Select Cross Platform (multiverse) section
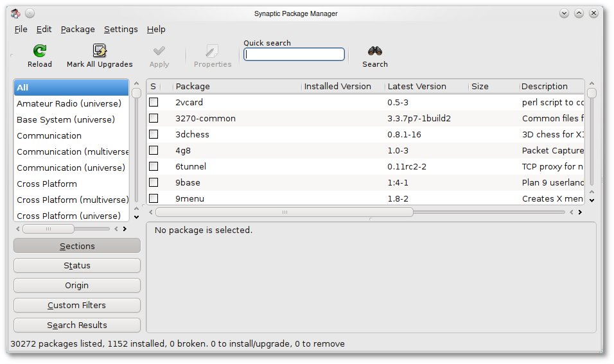Image resolution: width=614 pixels, height=364 pixels. pos(71,200)
